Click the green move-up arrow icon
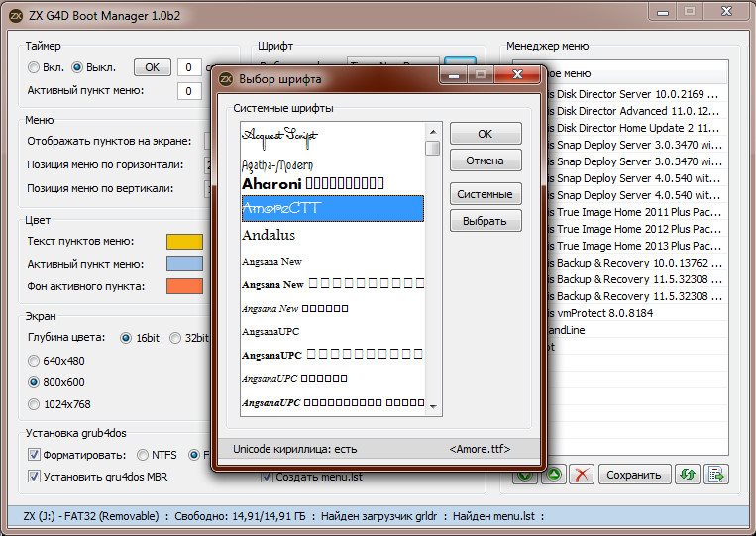Image resolution: width=756 pixels, height=536 pixels. [x=554, y=475]
